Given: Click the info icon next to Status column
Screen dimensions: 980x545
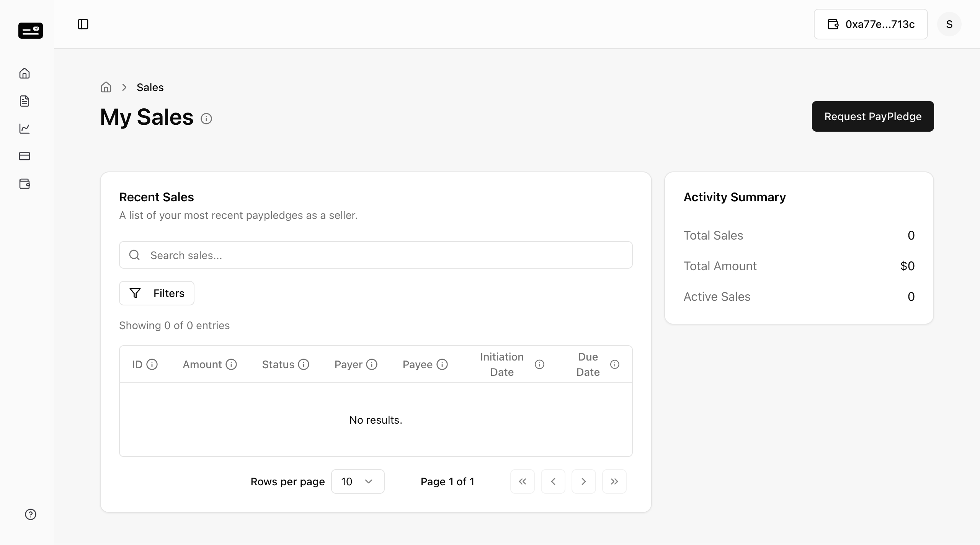Looking at the screenshot, I should 304,364.
